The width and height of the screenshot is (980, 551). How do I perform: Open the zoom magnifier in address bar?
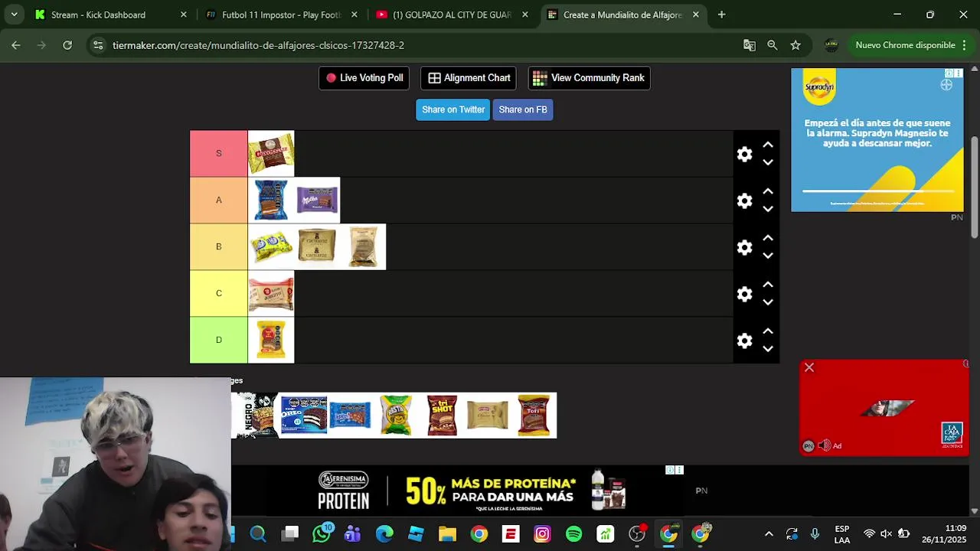tap(773, 45)
